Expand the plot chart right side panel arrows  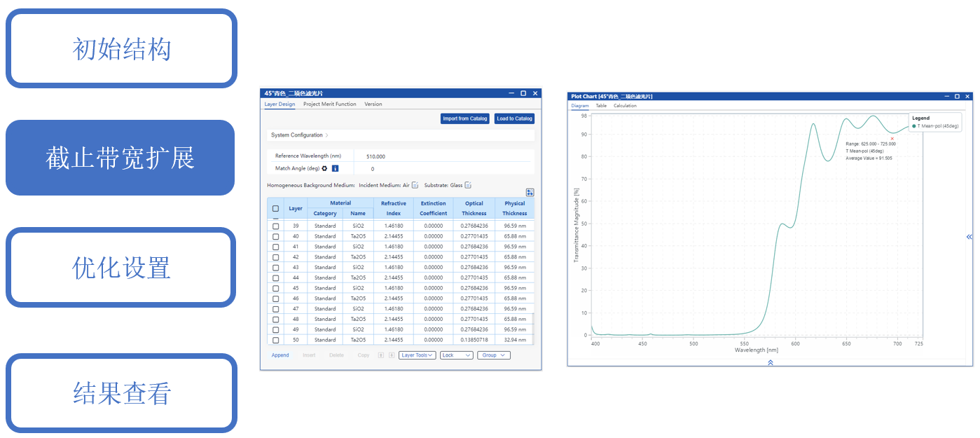(x=969, y=237)
